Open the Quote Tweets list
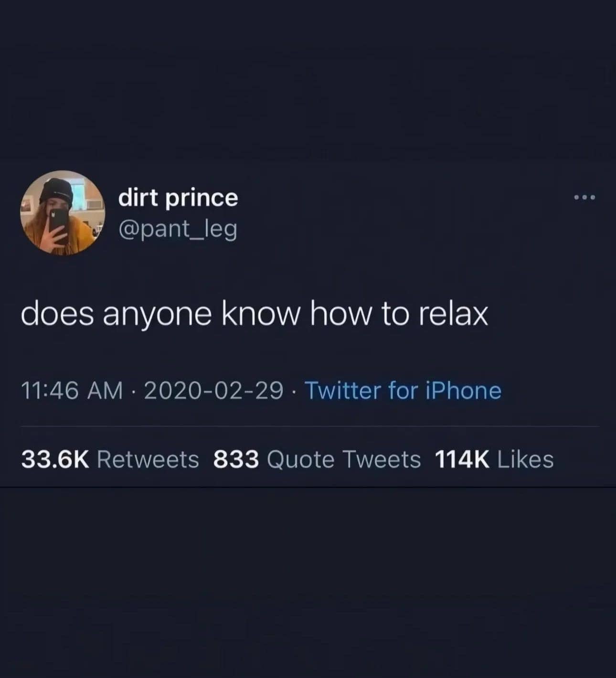Viewport: 616px width, 678px height. [x=344, y=460]
